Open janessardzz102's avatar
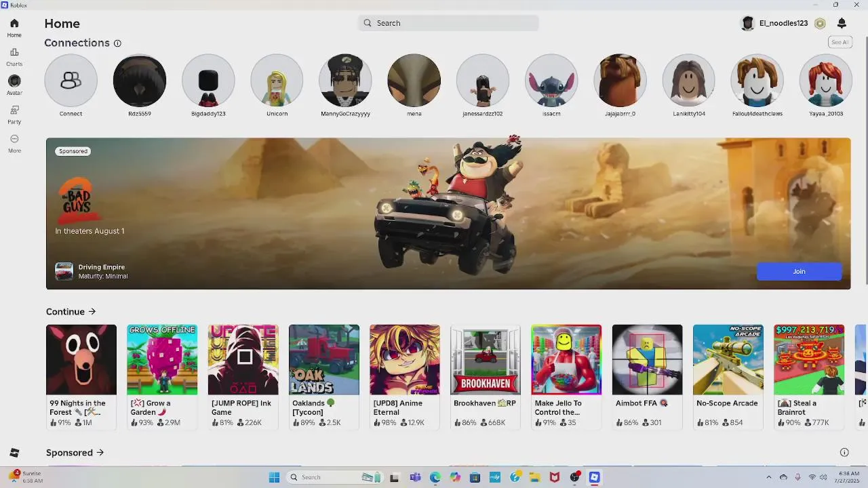 pyautogui.click(x=483, y=81)
